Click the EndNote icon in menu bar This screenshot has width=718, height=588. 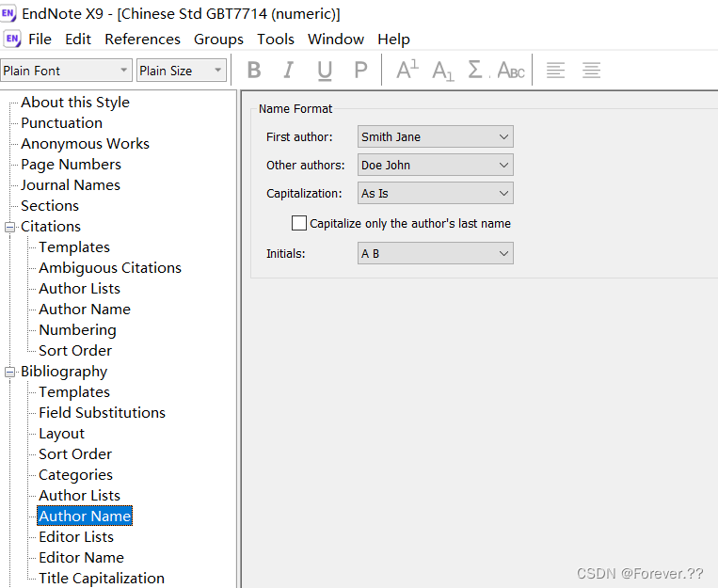12,39
